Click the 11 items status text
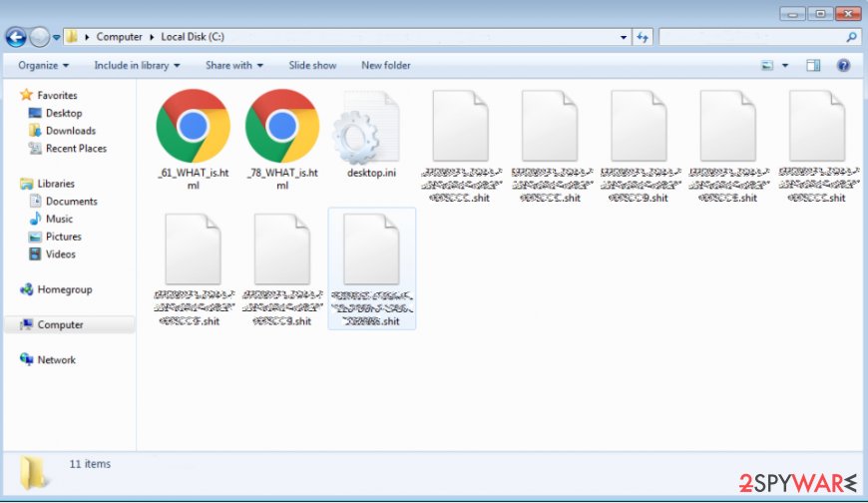The image size is (868, 503). [x=90, y=464]
